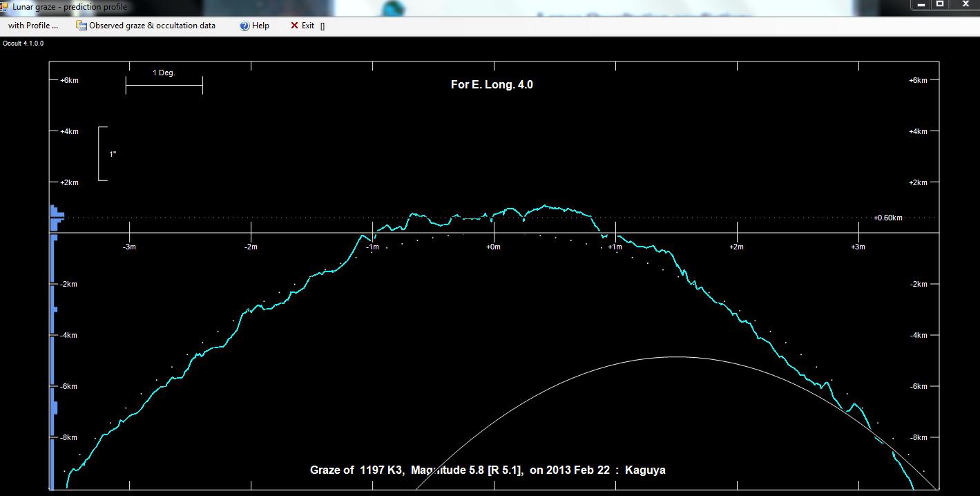The image size is (980, 496).
Task: Click the right +6km axis label
Action: click(918, 80)
